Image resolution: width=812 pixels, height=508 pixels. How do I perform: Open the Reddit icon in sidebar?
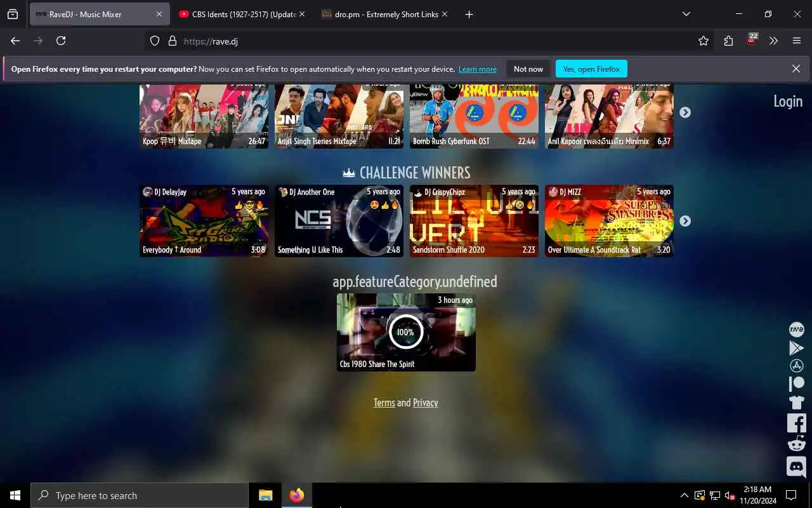click(x=796, y=443)
